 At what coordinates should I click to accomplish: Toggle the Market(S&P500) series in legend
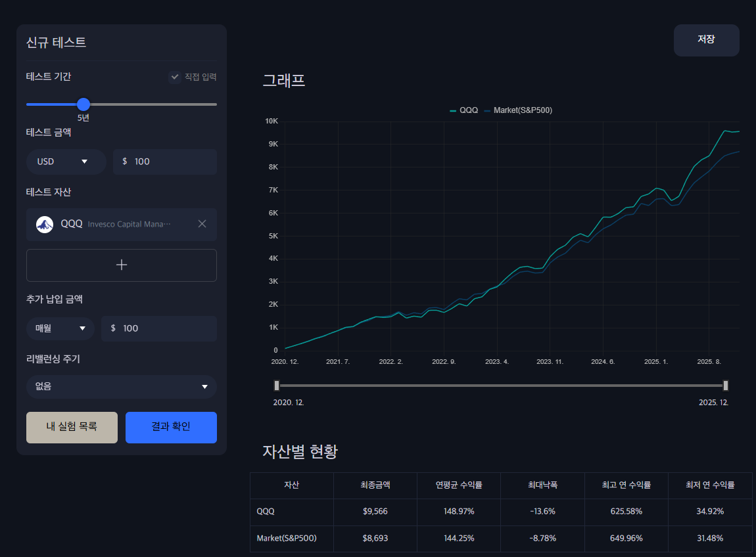tap(518, 110)
